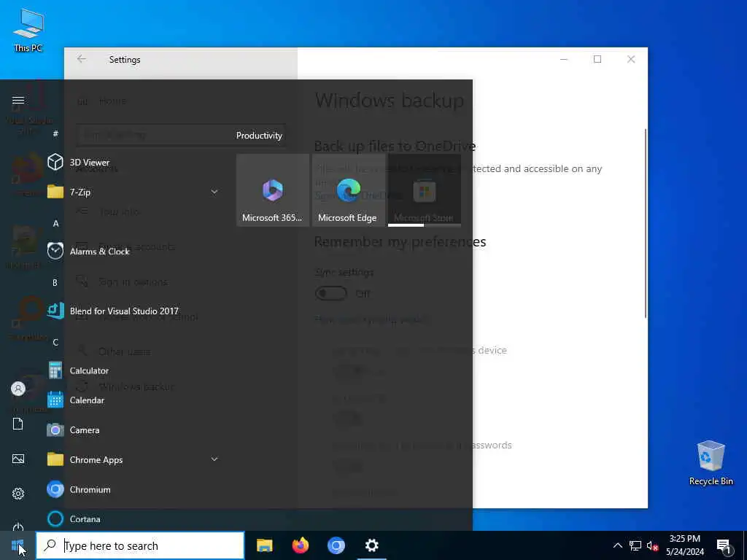Go back in the Settings window
The width and height of the screenshot is (747, 560).
[x=82, y=59]
